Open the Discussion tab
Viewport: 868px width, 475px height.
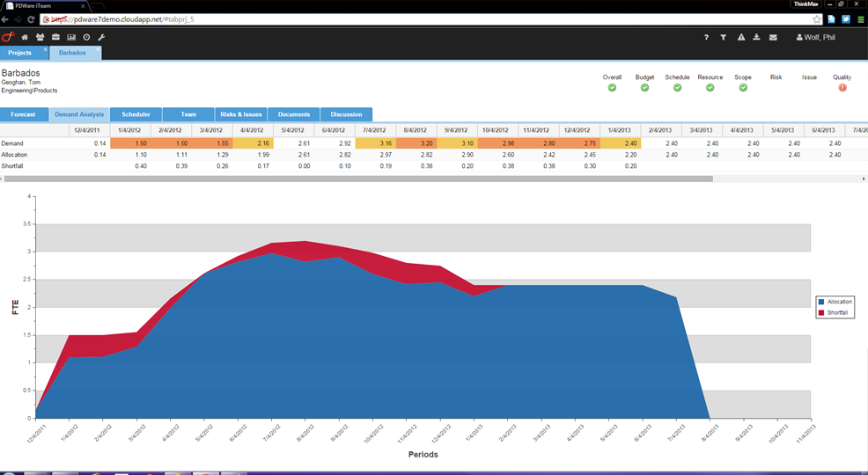[x=347, y=114]
